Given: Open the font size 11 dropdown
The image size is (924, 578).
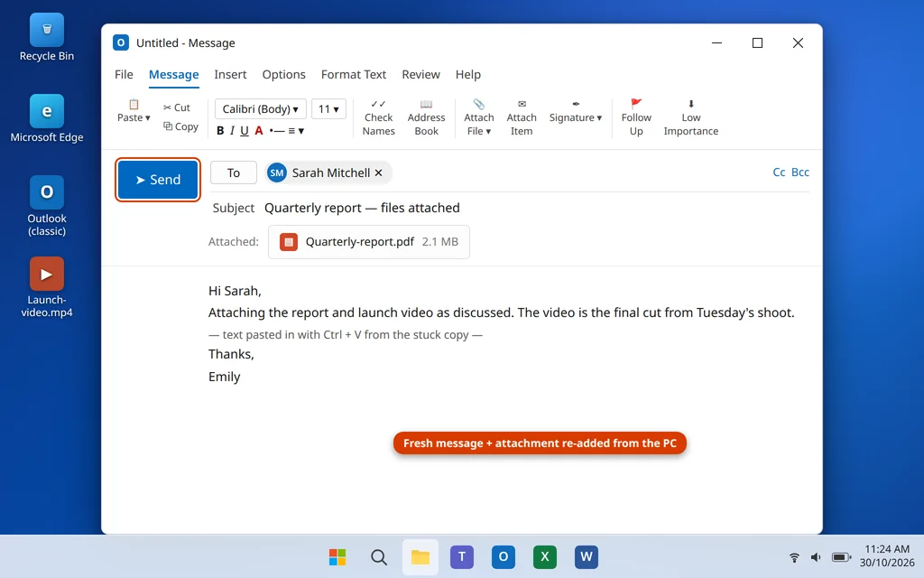Looking at the screenshot, I should (328, 109).
